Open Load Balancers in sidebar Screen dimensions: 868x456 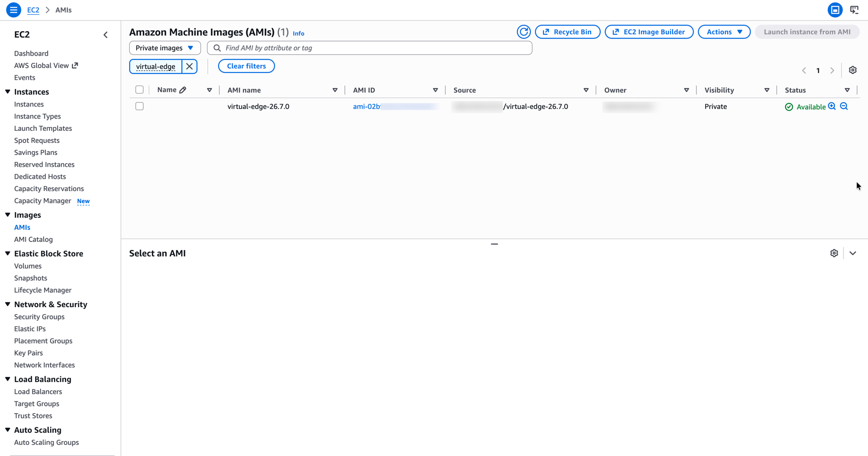pyautogui.click(x=38, y=392)
